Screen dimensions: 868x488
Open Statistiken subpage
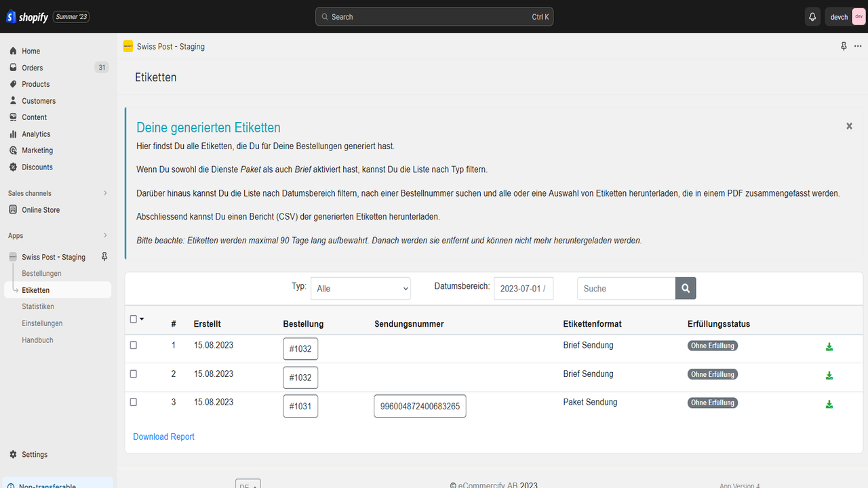click(38, 307)
